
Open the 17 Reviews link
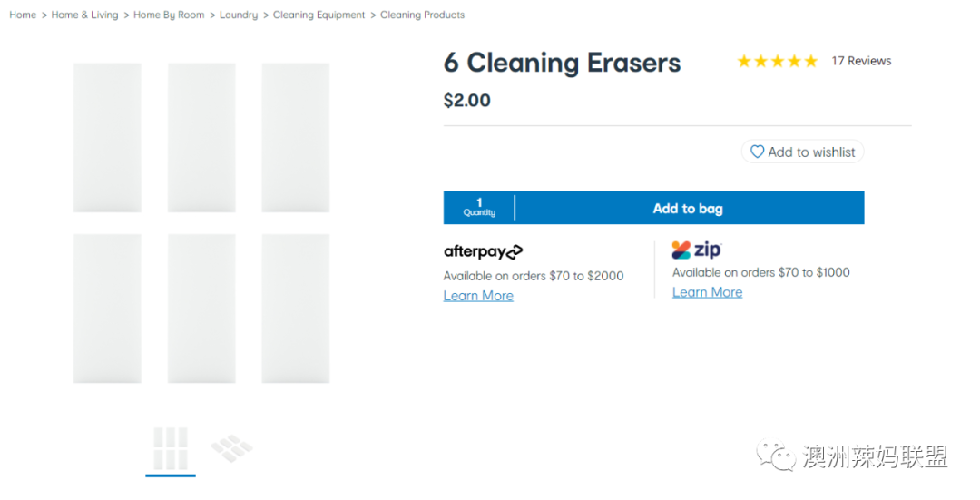point(860,61)
